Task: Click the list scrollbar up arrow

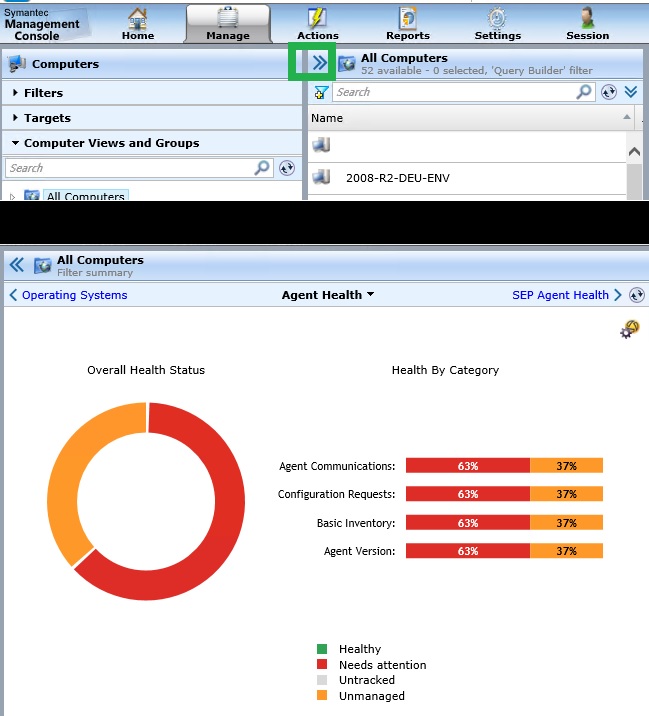Action: tap(634, 151)
